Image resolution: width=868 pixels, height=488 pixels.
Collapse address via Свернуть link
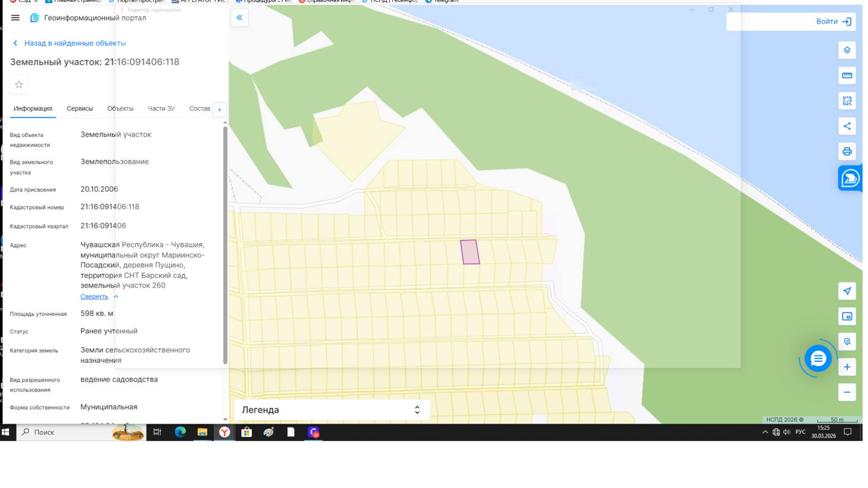point(95,296)
